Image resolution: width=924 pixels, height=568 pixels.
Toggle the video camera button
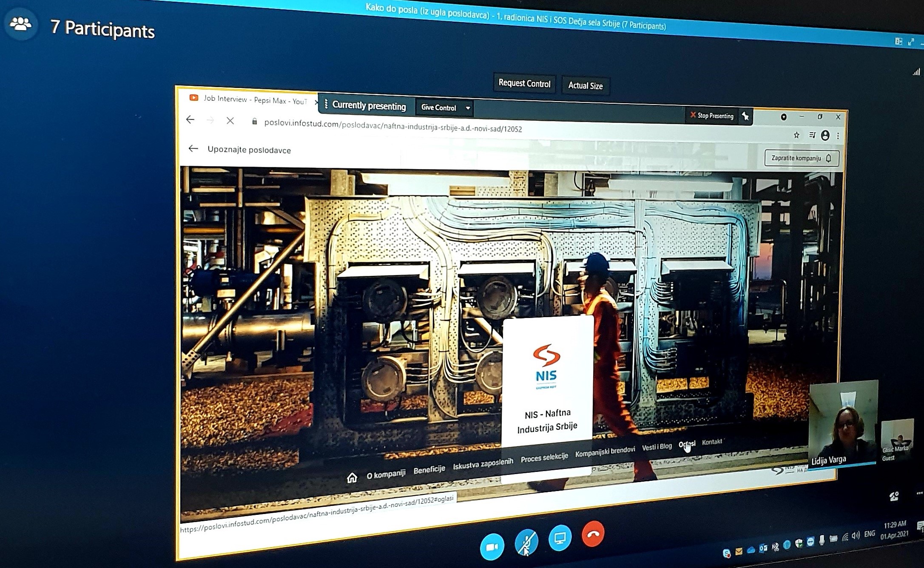pyautogui.click(x=492, y=547)
